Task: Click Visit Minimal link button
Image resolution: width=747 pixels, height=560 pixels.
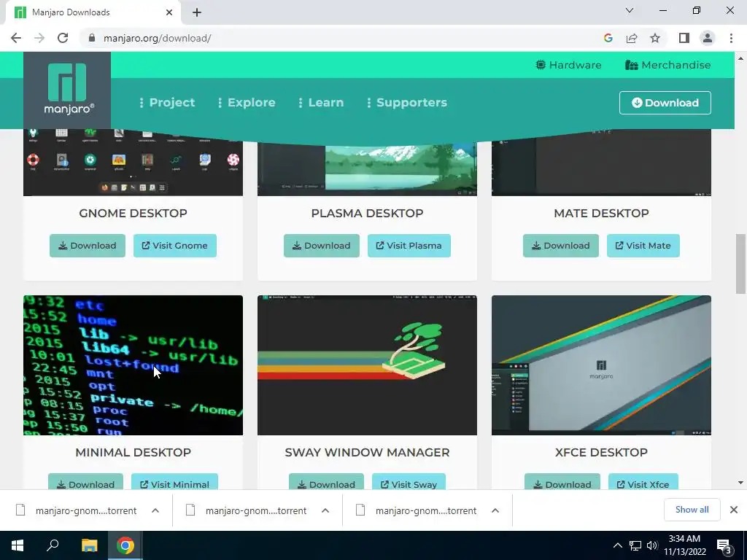Action: (175, 482)
